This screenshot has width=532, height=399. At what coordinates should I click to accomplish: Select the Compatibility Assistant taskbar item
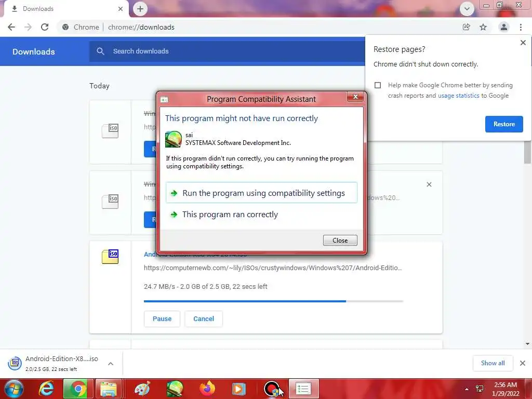coord(303,389)
